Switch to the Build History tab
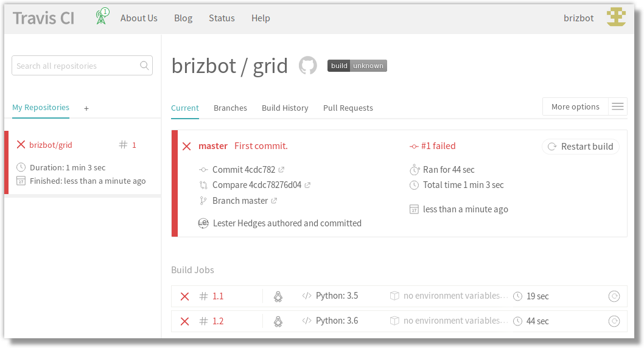The height and width of the screenshot is (348, 644). pos(285,108)
